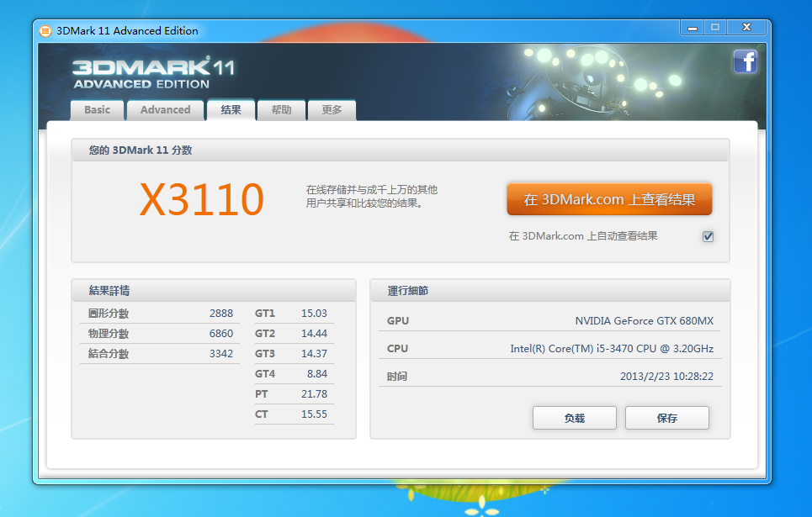The height and width of the screenshot is (517, 812).
Task: Click the timestamp 2013/2/23 10:28:22
Action: 666,377
